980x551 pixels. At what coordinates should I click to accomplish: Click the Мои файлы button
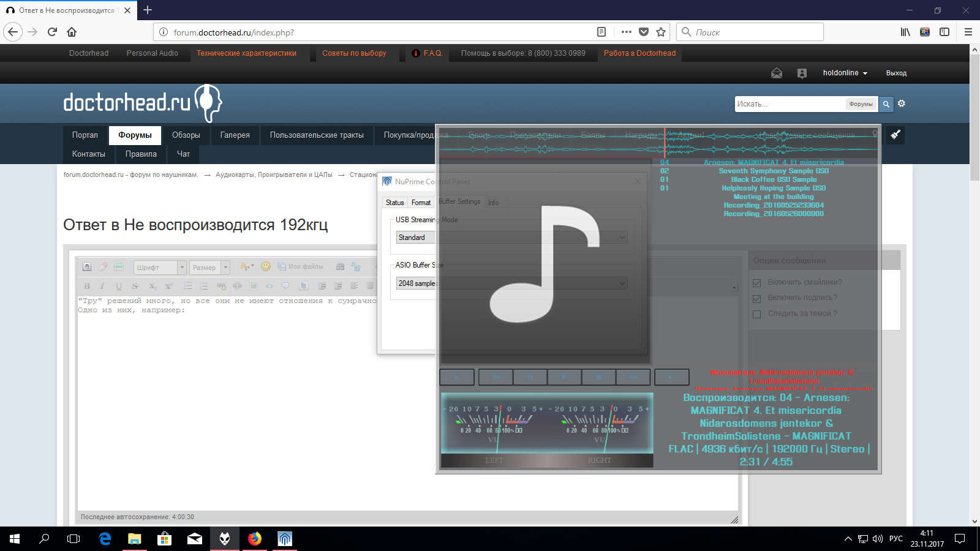[300, 266]
